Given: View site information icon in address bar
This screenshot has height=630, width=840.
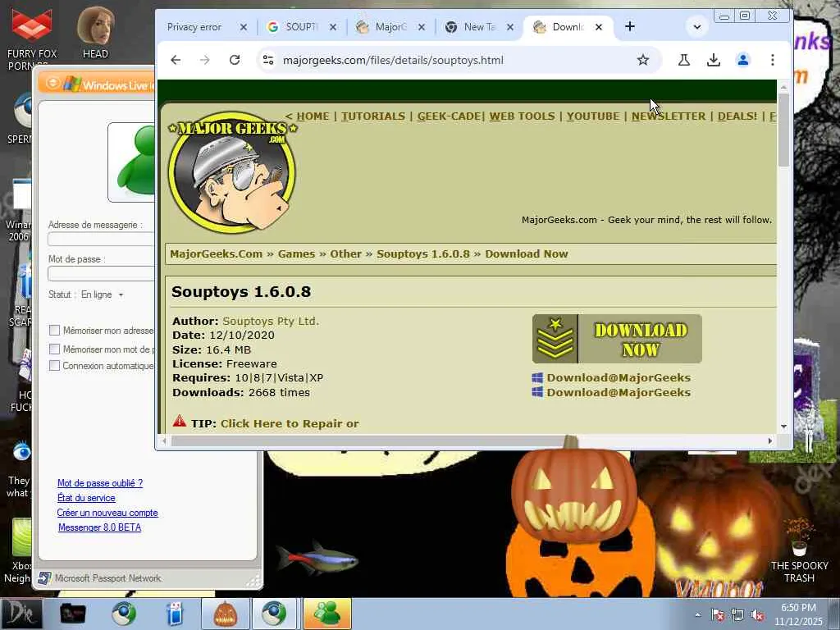Looking at the screenshot, I should point(268,60).
